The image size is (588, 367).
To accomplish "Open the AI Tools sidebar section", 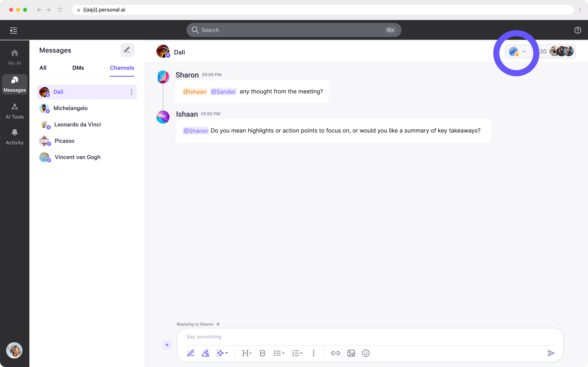I will point(15,111).
